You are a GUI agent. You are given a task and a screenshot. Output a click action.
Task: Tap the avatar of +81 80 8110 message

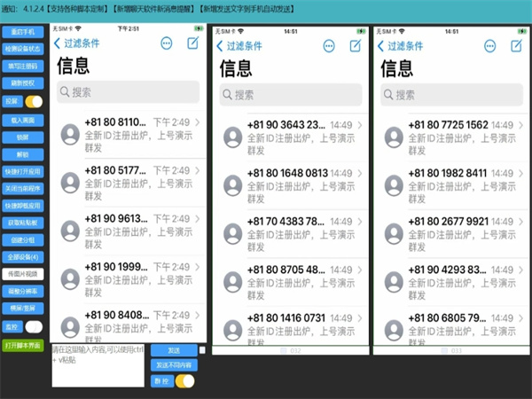(71, 133)
